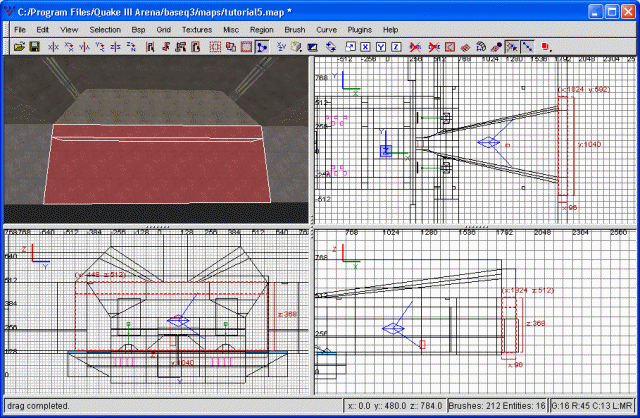Click the Select Inside icon
The image size is (640, 418).
196,47
